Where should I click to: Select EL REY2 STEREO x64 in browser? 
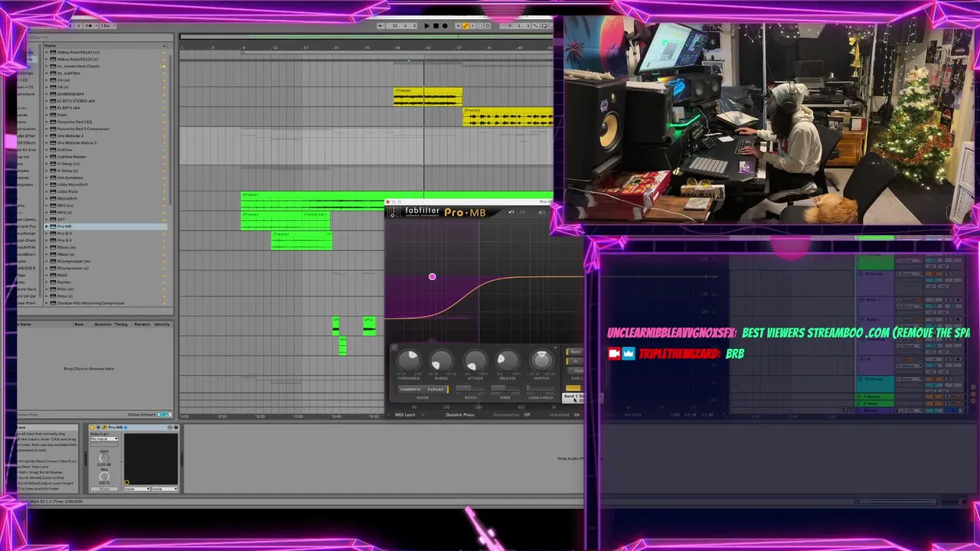[76, 101]
